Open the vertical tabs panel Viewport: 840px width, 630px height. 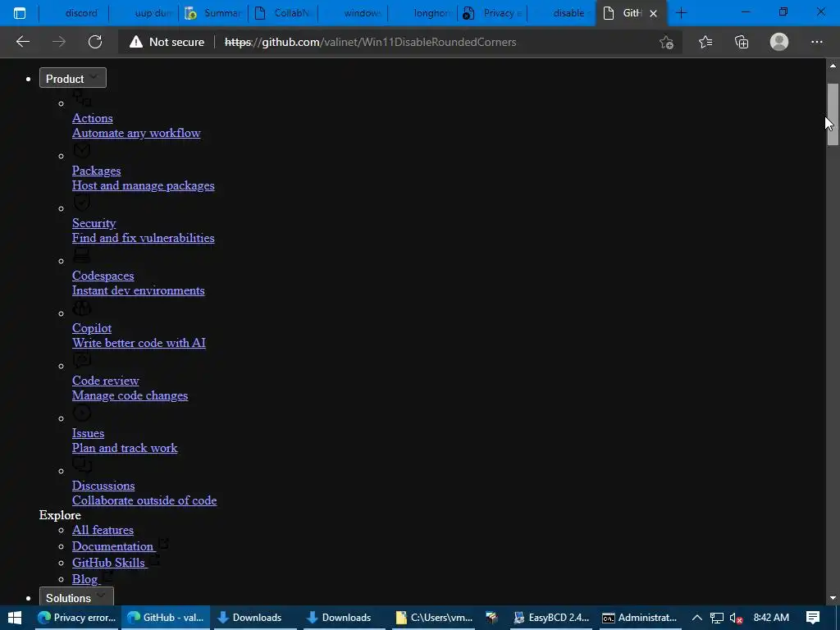click(x=20, y=13)
